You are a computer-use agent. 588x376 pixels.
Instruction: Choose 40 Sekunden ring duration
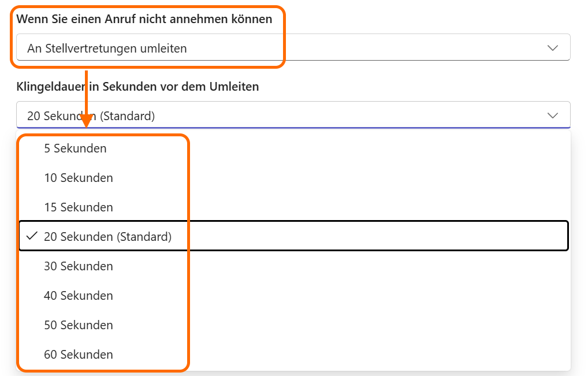pos(78,296)
